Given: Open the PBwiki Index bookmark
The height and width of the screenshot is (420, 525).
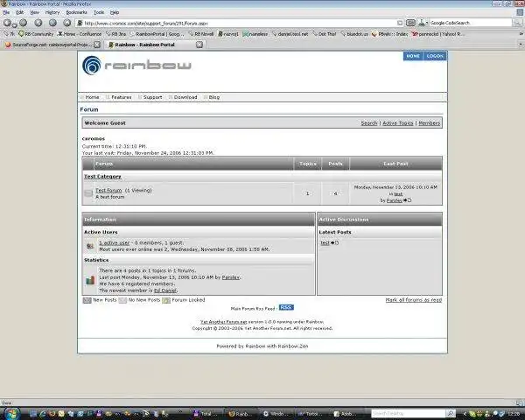Looking at the screenshot, I should pos(389,34).
